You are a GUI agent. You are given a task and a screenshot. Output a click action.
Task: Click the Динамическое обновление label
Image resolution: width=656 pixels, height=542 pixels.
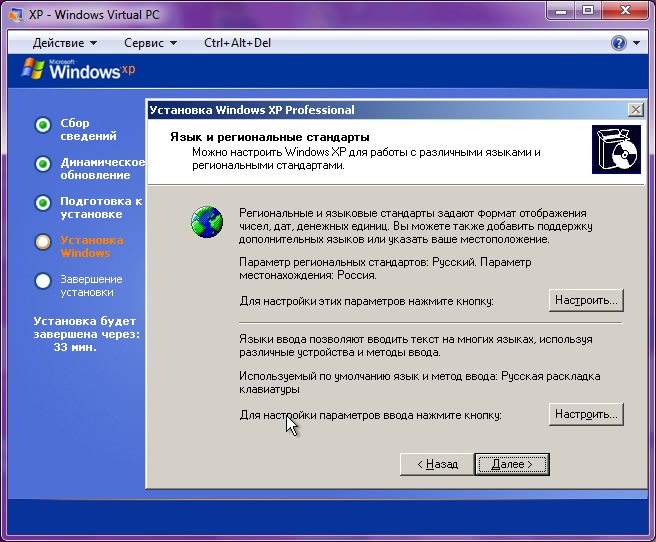pyautogui.click(x=102, y=169)
